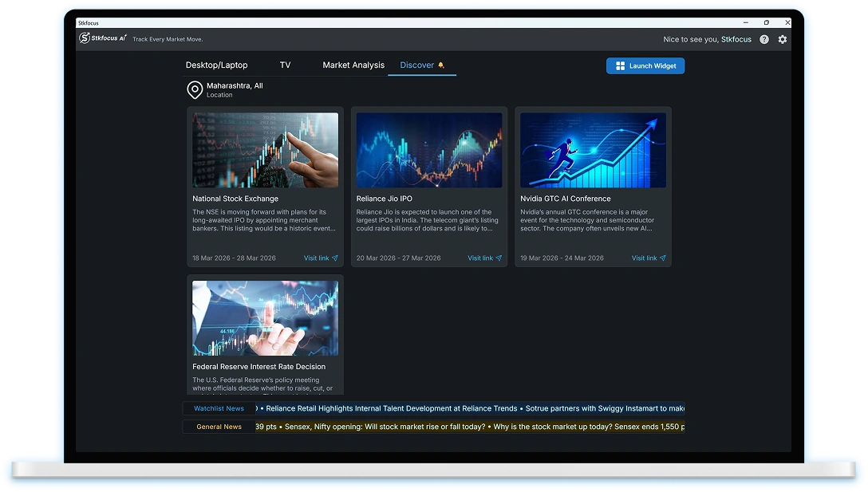
Task: Switch to the Desktop/Laptop tab
Action: [216, 65]
